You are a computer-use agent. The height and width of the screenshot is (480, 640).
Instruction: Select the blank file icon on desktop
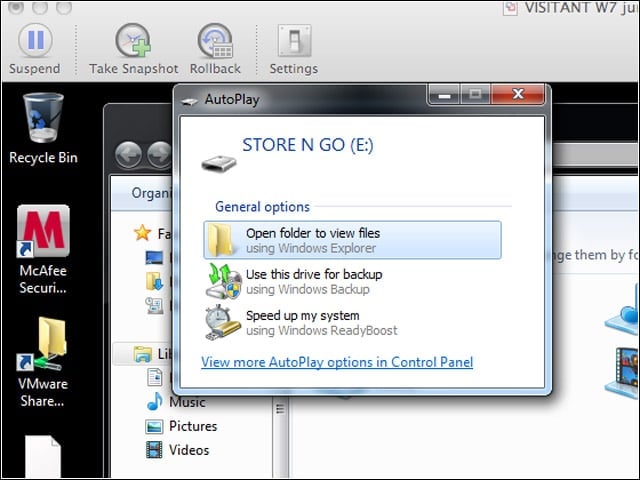tap(43, 456)
